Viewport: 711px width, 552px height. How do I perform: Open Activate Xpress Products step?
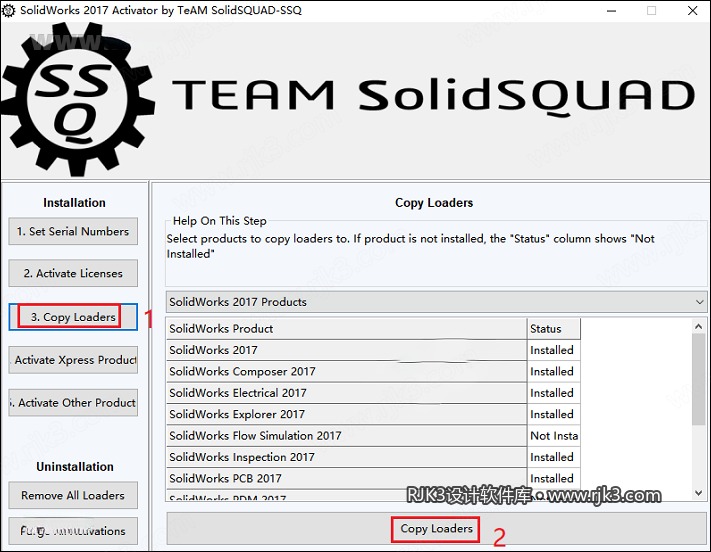[x=73, y=360]
